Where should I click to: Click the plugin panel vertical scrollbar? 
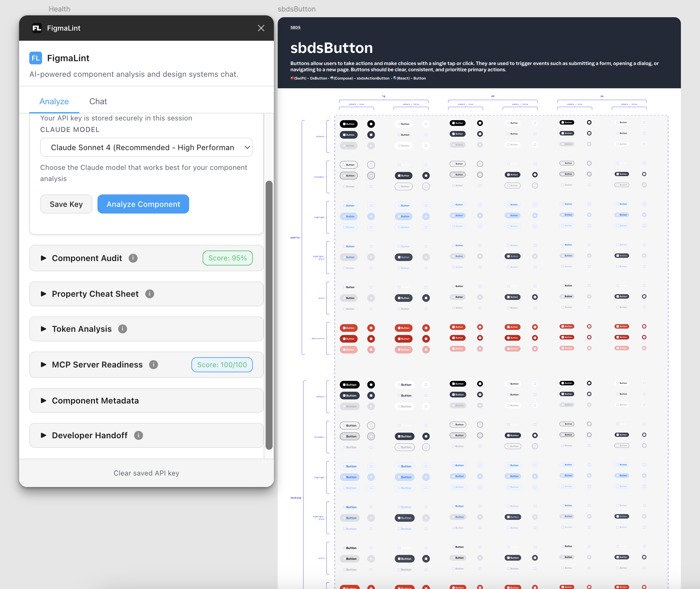269,315
